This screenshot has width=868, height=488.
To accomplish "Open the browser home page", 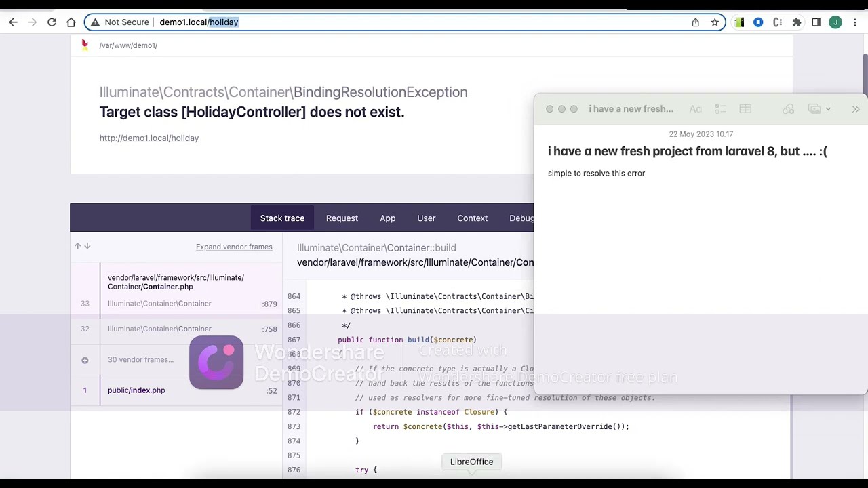I will click(71, 22).
